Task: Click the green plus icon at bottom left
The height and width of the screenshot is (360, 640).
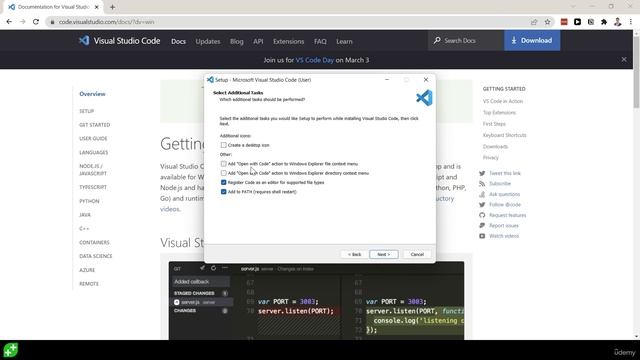Action: (x=11, y=350)
